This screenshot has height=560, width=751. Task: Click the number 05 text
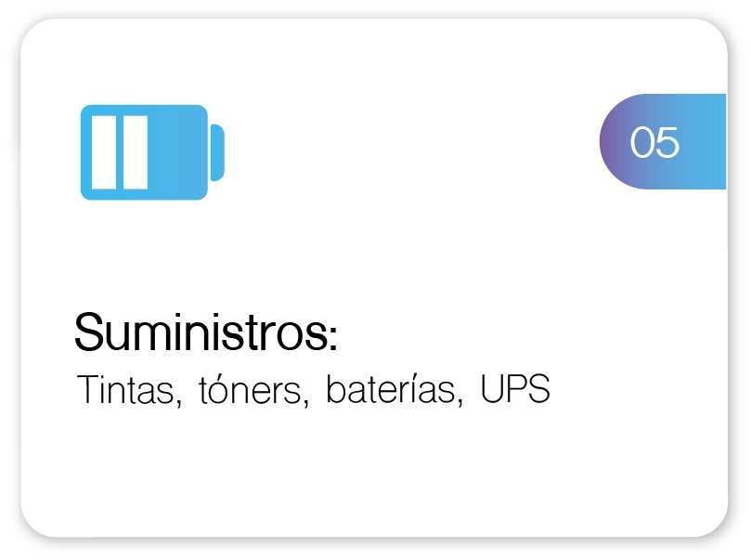tap(654, 142)
